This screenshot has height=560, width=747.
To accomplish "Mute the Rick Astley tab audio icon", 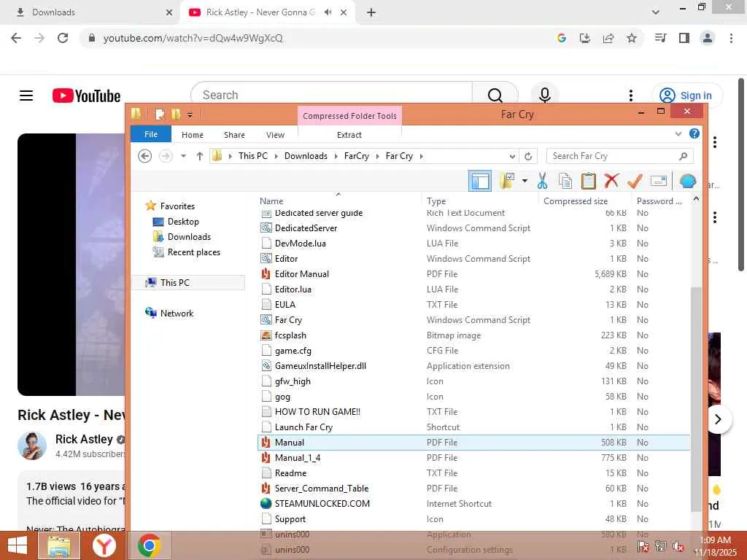I will [x=328, y=12].
